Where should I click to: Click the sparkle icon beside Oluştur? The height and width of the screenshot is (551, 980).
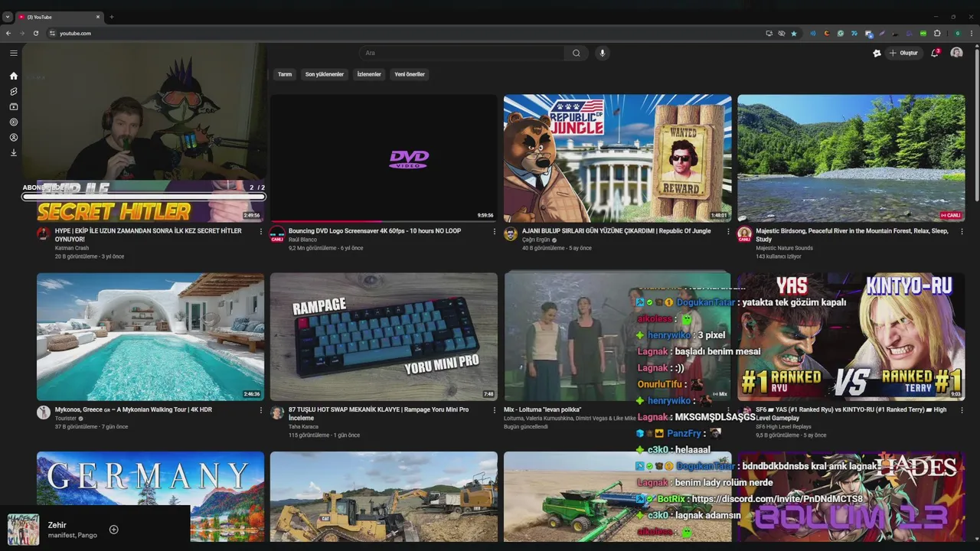click(x=877, y=53)
